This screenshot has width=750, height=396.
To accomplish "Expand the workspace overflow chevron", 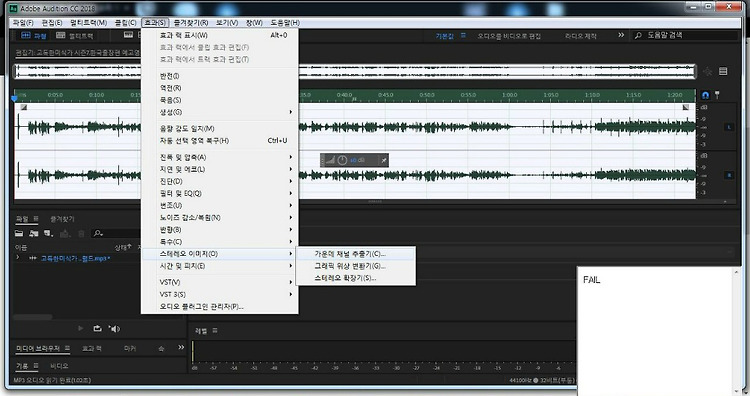I will pyautogui.click(x=621, y=35).
